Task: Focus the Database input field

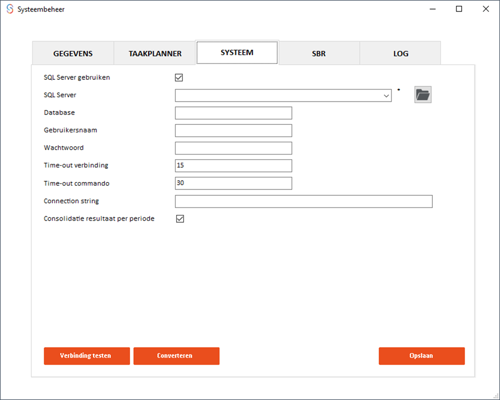Action: (233, 113)
